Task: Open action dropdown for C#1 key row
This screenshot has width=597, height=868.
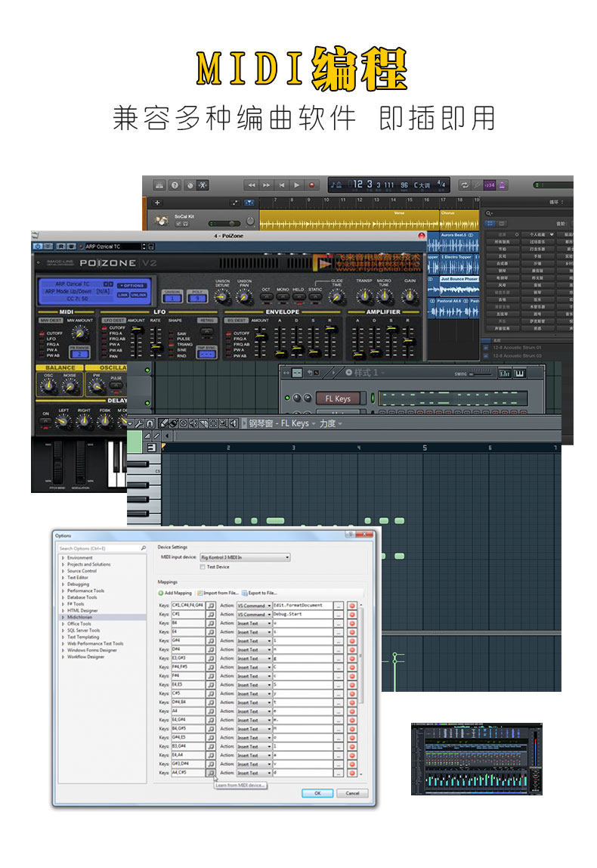Action: click(x=255, y=615)
